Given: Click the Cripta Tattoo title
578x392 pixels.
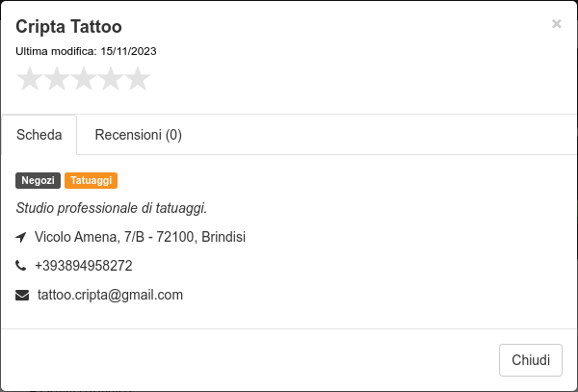Looking at the screenshot, I should coord(68,27).
